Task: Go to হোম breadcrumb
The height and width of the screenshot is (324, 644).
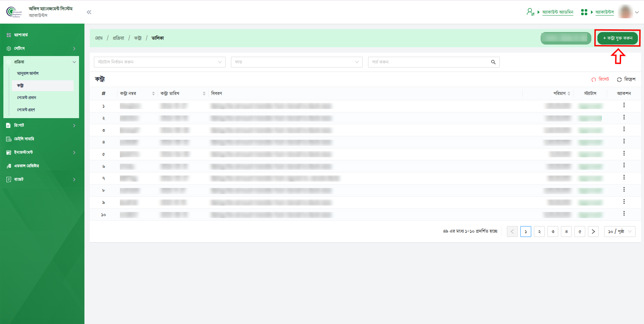Action: (99, 38)
